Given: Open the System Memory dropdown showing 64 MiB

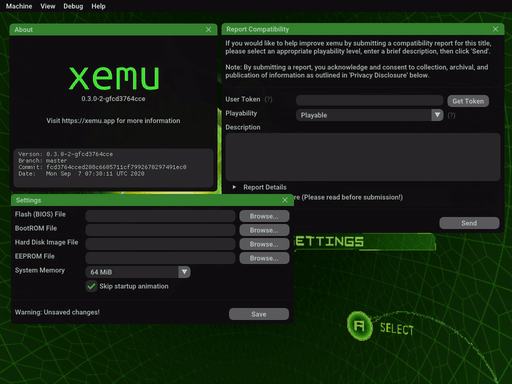Looking at the screenshot, I should pyautogui.click(x=138, y=272).
